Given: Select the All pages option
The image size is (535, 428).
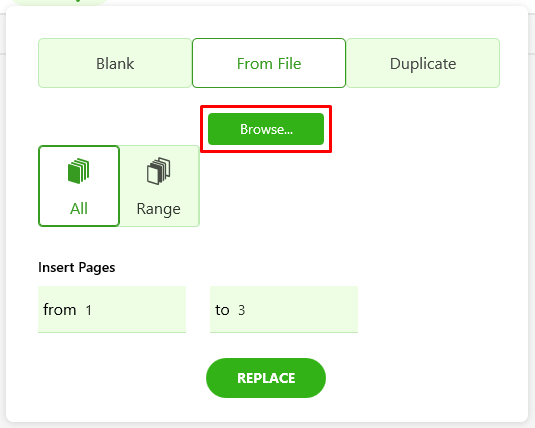Looking at the screenshot, I should click(79, 186).
